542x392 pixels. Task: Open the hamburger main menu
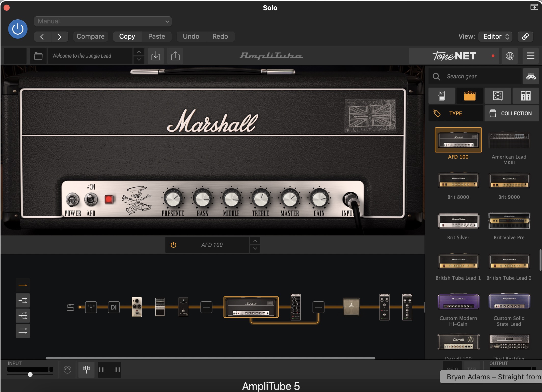coord(531,56)
